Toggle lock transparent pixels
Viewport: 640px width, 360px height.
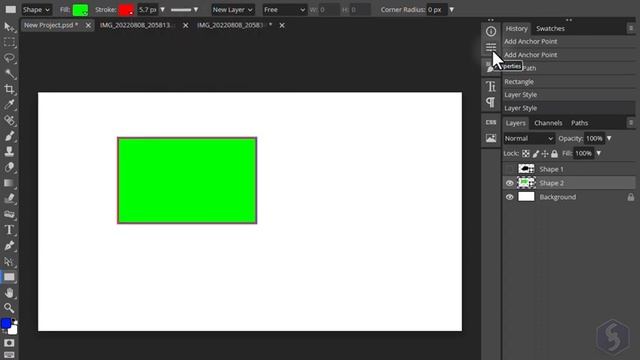(x=526, y=153)
